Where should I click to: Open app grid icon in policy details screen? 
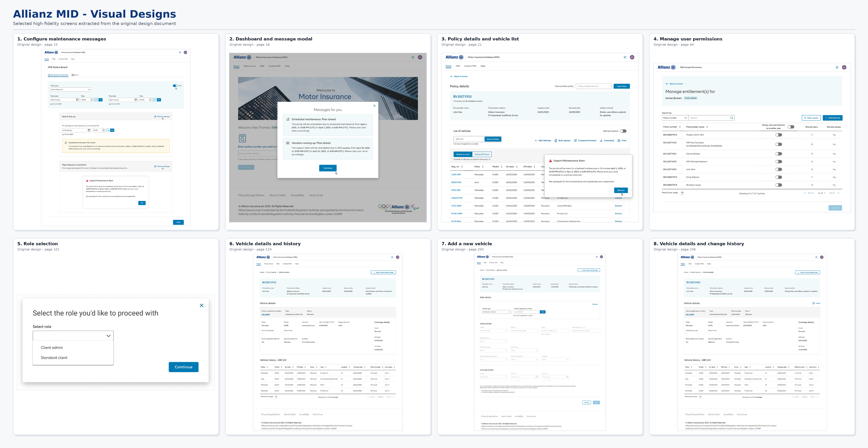[625, 57]
